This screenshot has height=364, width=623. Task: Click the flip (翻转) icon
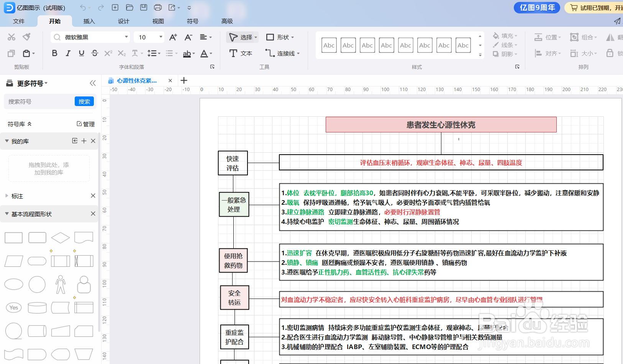(611, 37)
